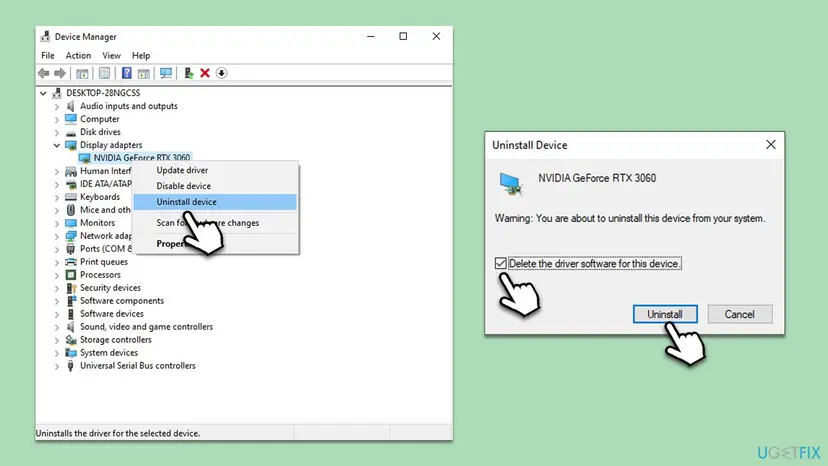Click the show/hide console tree icon
This screenshot has height=466, width=828.
tap(82, 73)
